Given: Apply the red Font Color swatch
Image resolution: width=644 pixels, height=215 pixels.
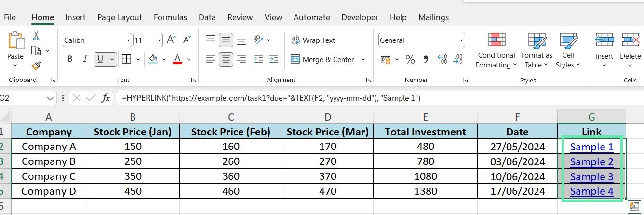Looking at the screenshot, I should (x=177, y=59).
